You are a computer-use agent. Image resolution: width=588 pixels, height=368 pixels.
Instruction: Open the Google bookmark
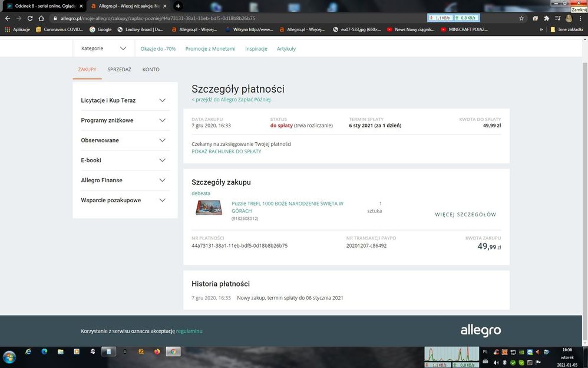tap(100, 29)
